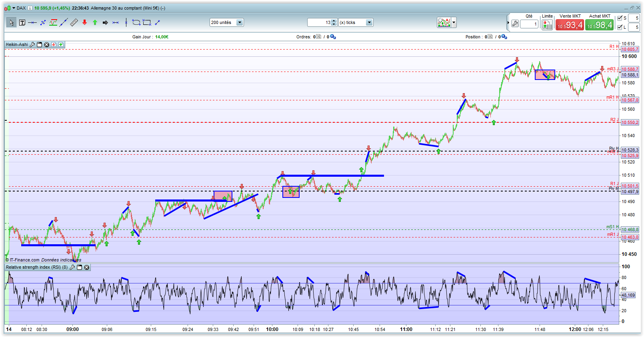Screen dimensions: 644x337
Task: Open Ordres gear settings
Action: [x=333, y=37]
